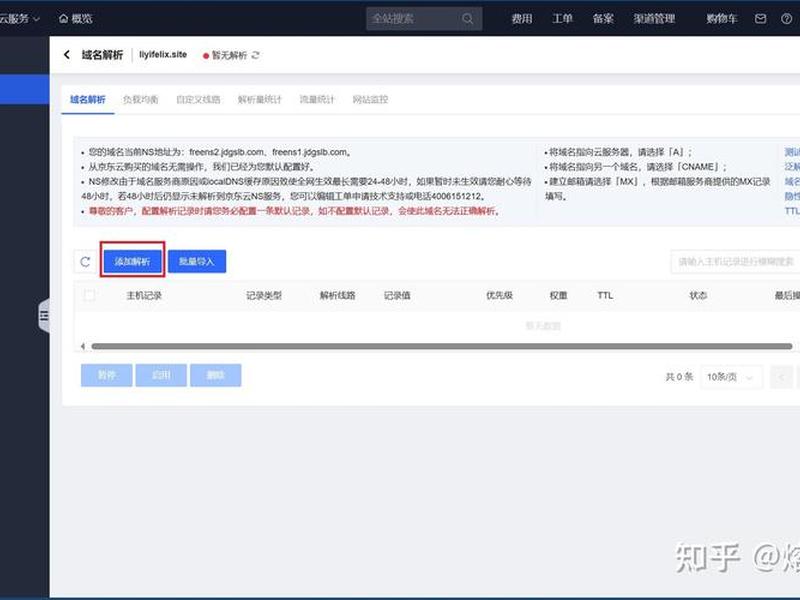Open the 费用 menu
This screenshot has height=600, width=800.
click(x=522, y=19)
